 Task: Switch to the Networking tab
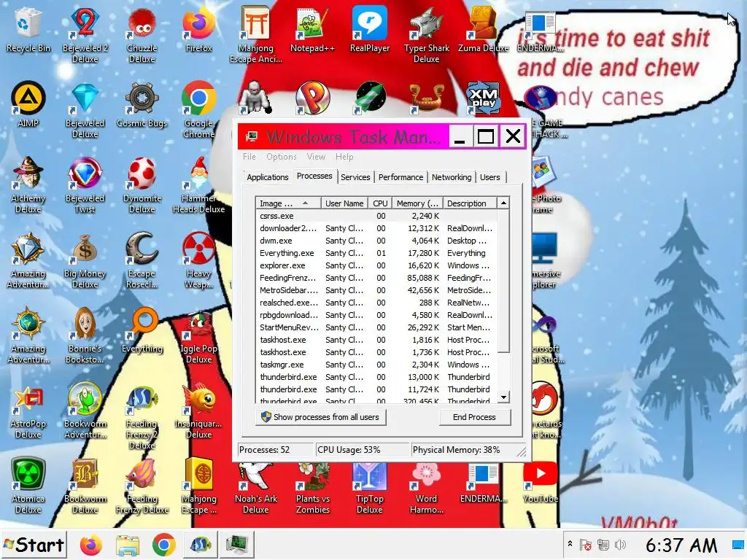[452, 177]
